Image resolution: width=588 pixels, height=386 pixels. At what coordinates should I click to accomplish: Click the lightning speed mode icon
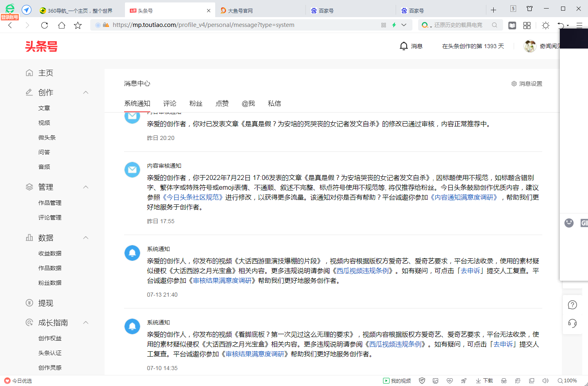point(394,25)
